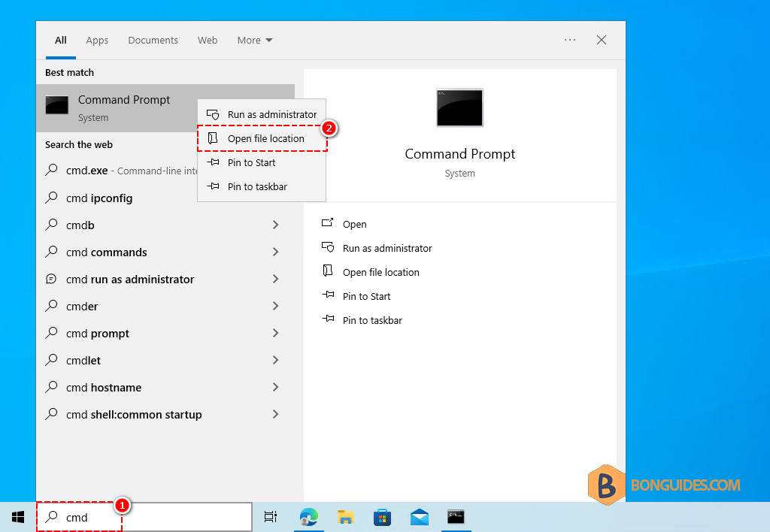This screenshot has height=532, width=770.
Task: Click the three-dots options button
Action: click(570, 40)
